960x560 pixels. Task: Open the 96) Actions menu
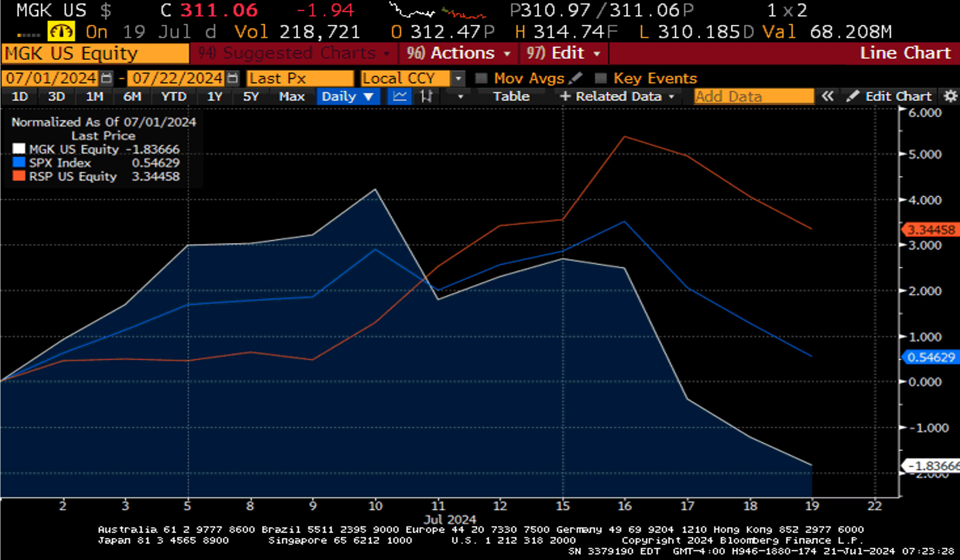point(458,53)
